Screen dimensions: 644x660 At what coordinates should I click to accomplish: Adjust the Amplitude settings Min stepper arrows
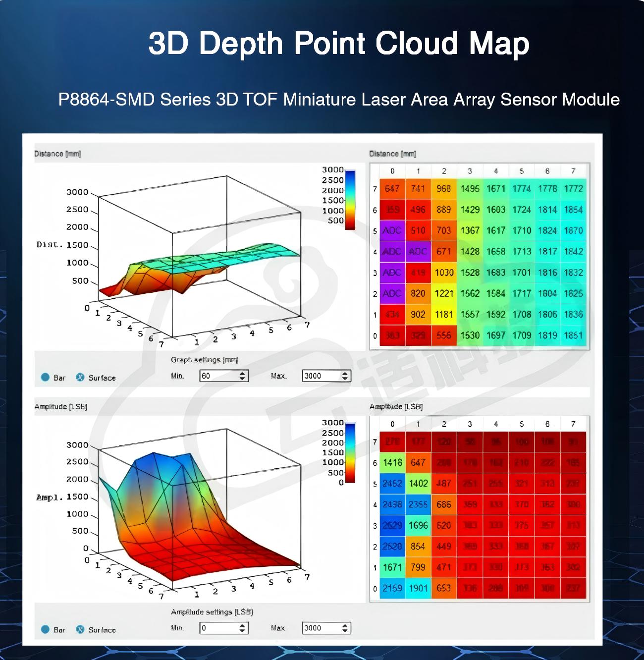coord(242,628)
